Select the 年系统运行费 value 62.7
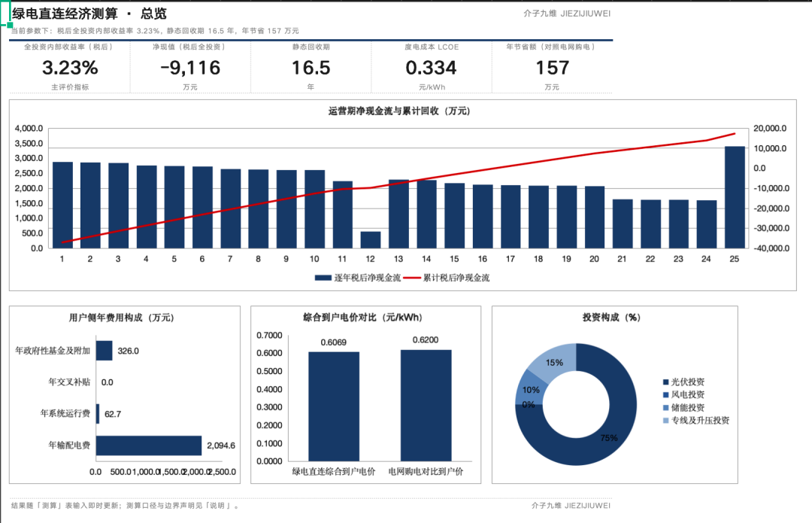812x523 pixels. pos(112,414)
